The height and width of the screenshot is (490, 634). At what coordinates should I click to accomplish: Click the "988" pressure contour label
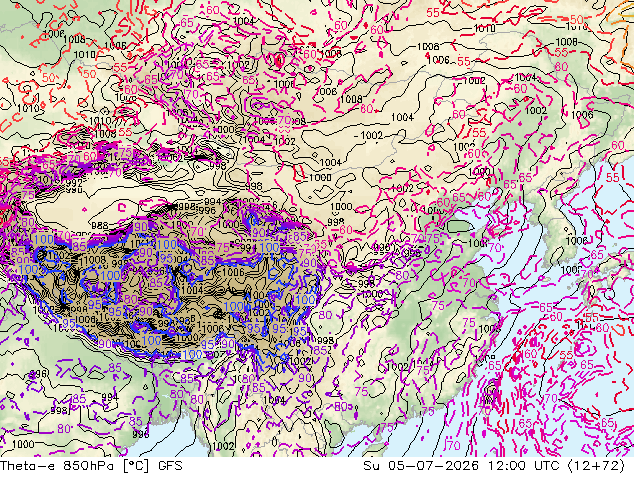coord(100,226)
